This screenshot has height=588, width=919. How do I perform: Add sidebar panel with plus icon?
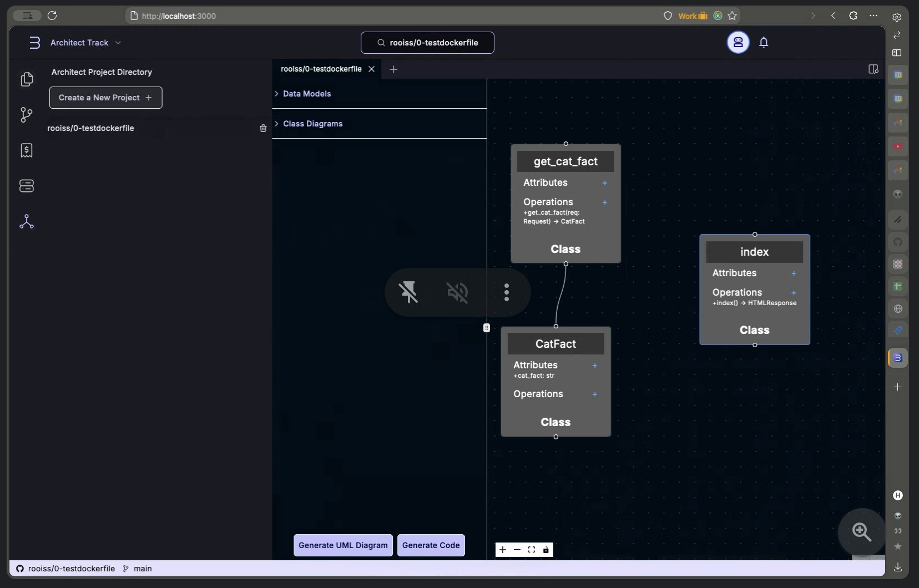pyautogui.click(x=898, y=387)
